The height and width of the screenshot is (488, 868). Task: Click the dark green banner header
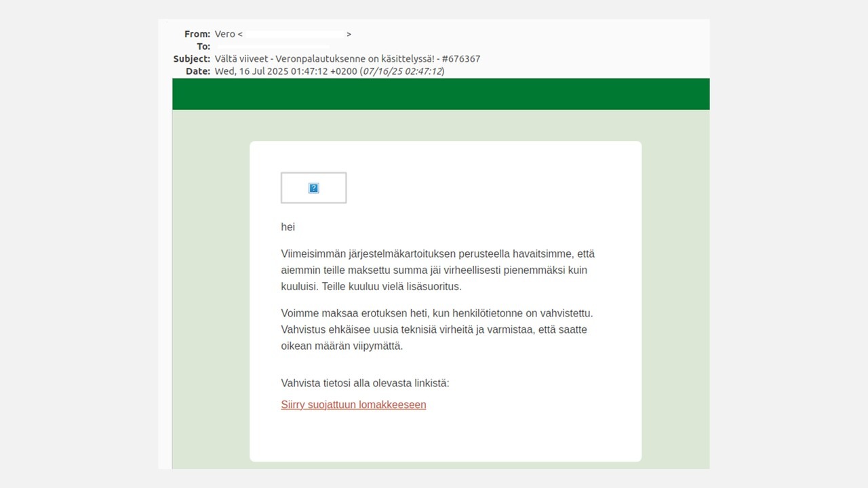441,94
